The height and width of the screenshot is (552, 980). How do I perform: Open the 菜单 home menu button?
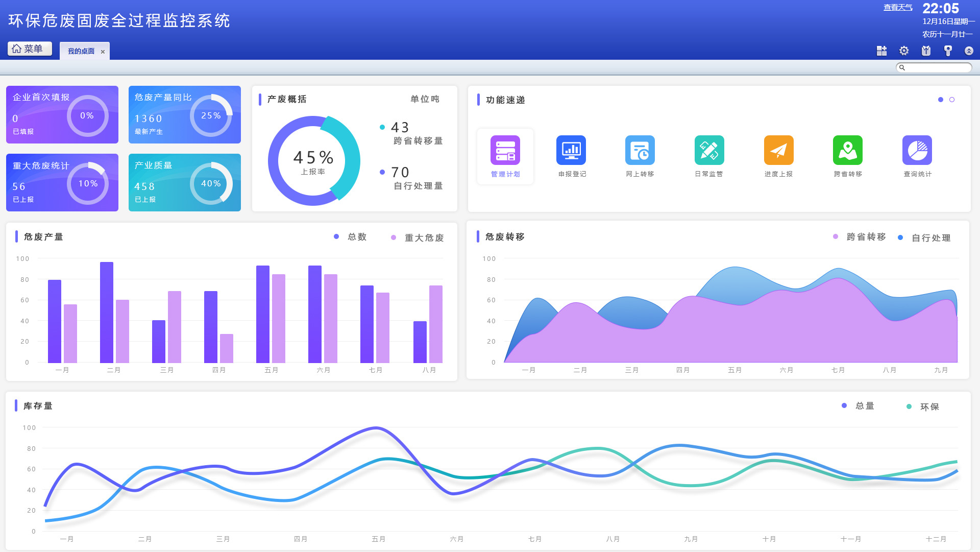coord(30,49)
